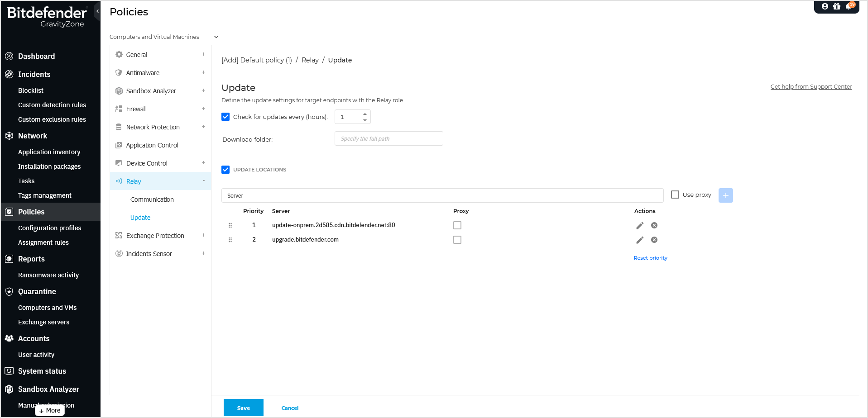Click the Dashboard gauge icon
868x418 pixels.
[x=9, y=56]
